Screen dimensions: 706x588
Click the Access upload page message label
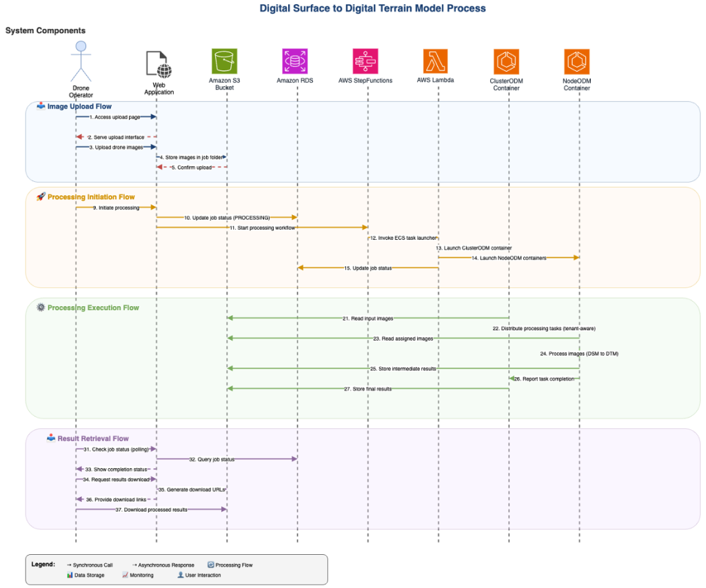click(x=114, y=116)
